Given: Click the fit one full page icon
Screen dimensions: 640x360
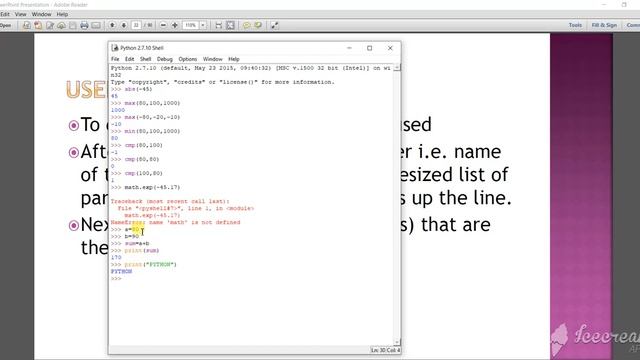Looking at the screenshot, I should [230, 25].
